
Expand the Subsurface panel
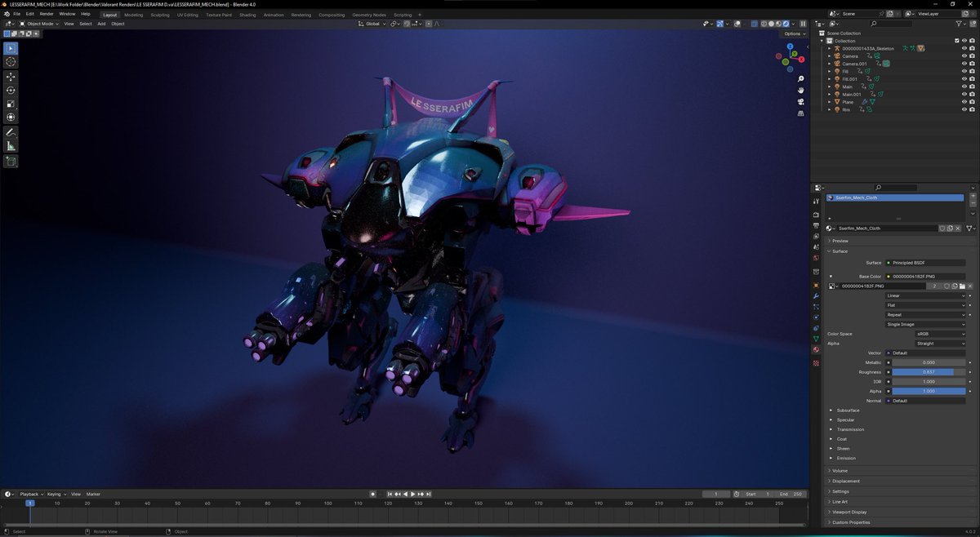[846, 411]
